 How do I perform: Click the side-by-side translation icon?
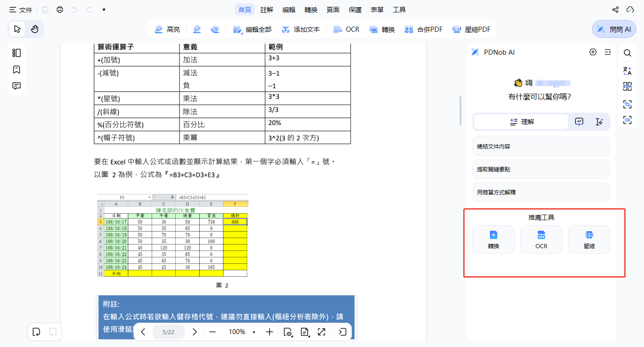pyautogui.click(x=627, y=87)
